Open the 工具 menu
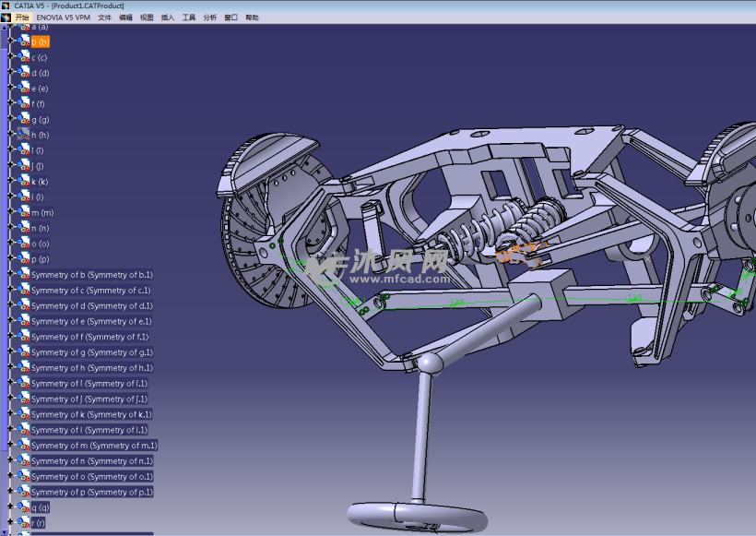The width and height of the screenshot is (756, 536). click(189, 18)
